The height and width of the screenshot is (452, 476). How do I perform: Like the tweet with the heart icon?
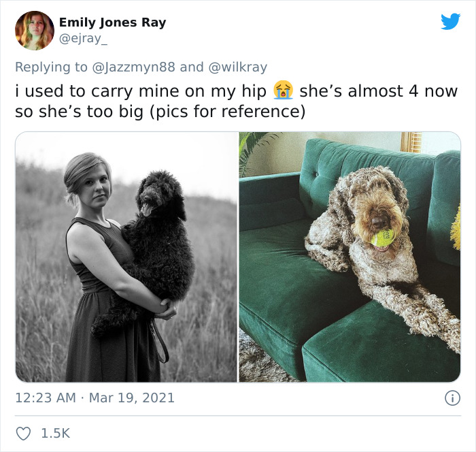click(23, 434)
